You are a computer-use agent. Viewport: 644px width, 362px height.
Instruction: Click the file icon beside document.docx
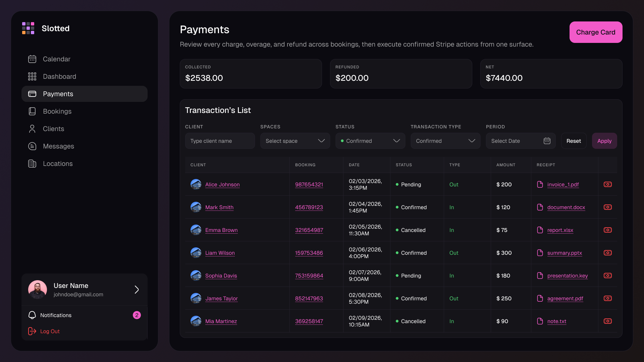pos(540,207)
